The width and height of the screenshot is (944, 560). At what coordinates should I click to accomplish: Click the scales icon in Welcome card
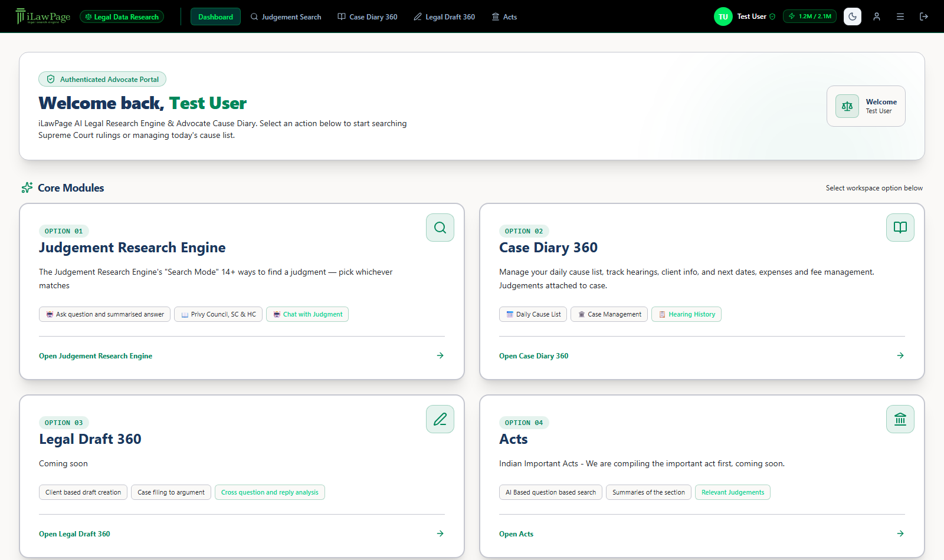[x=847, y=106]
